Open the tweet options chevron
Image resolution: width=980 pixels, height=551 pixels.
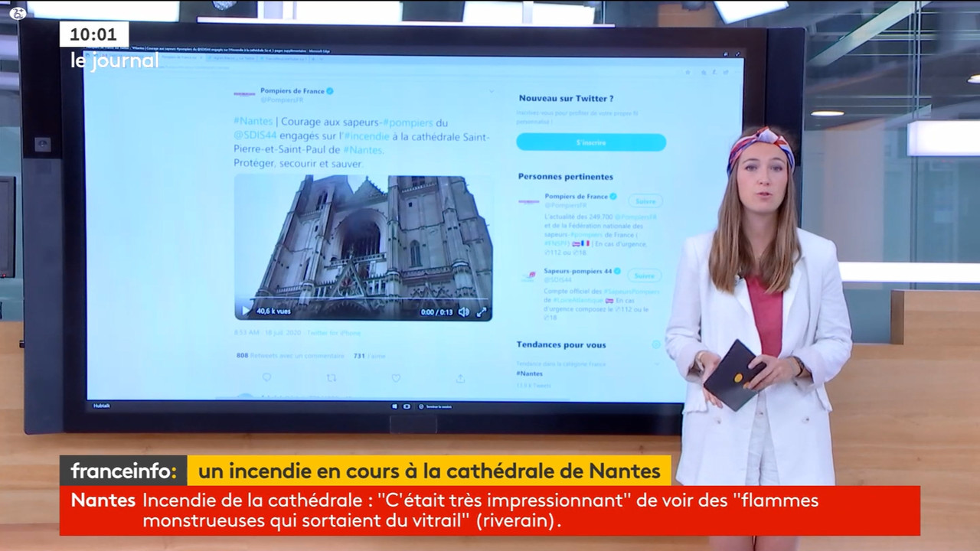(x=492, y=92)
